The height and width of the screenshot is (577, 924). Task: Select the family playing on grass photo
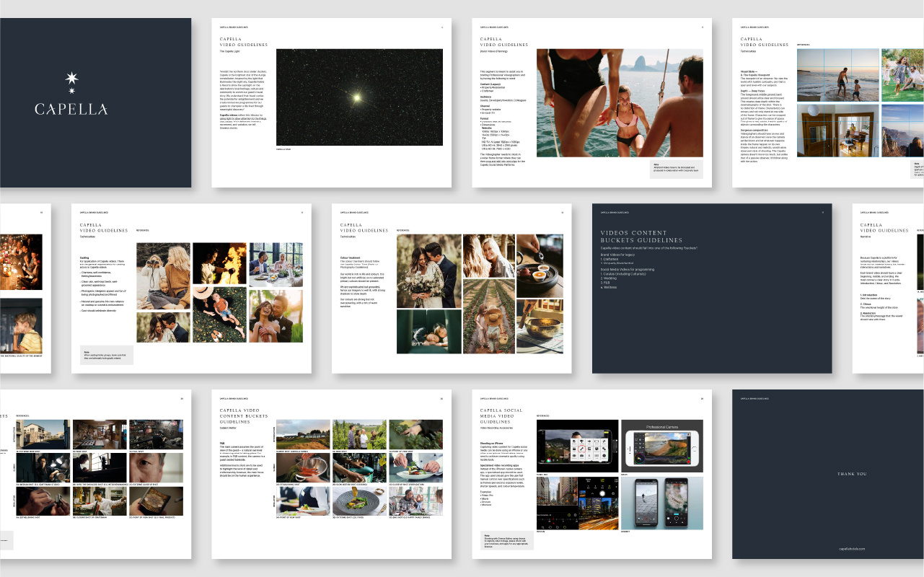pos(902,74)
